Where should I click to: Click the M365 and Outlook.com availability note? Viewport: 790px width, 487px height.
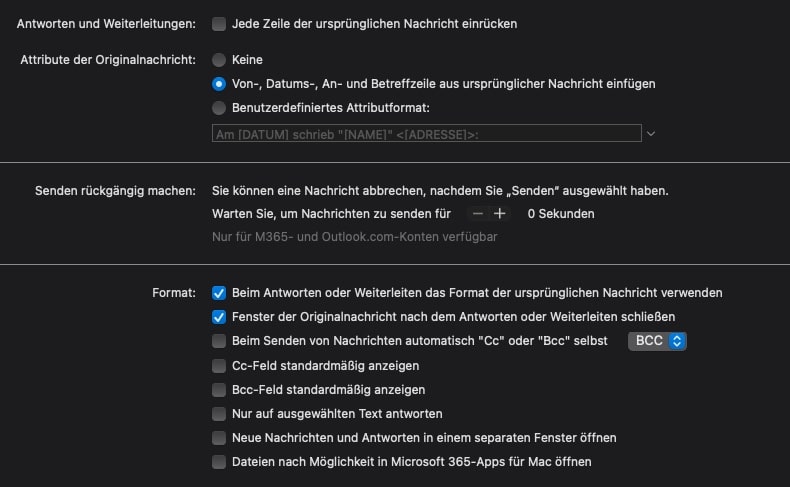[x=354, y=237]
